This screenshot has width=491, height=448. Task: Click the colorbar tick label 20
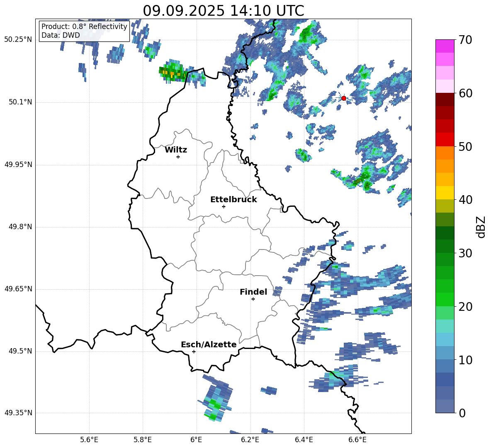[465, 306]
